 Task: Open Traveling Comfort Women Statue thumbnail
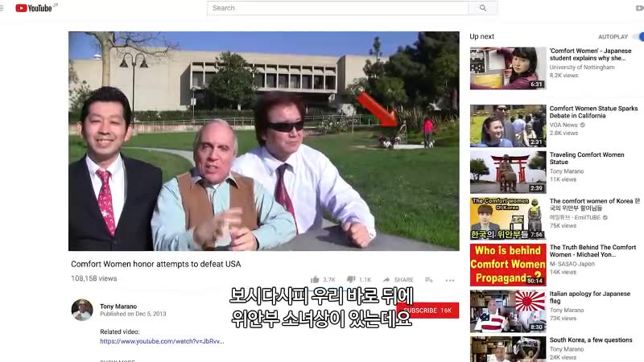coord(508,172)
